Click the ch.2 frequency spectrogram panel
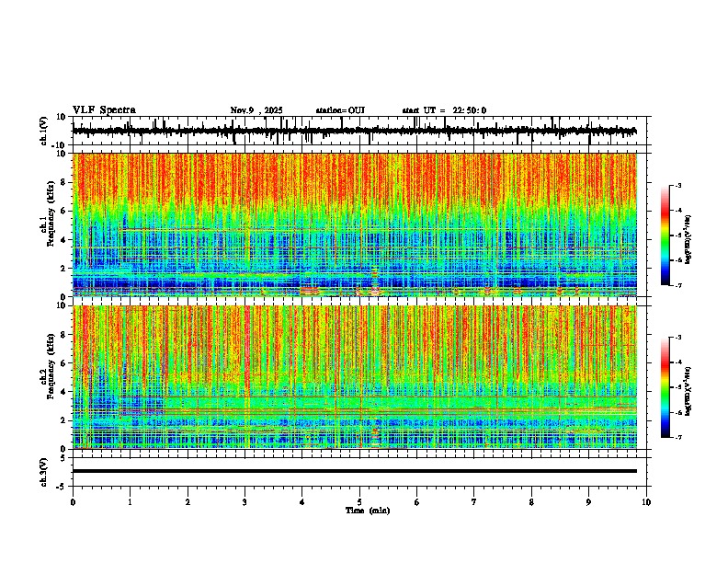 (x=355, y=377)
